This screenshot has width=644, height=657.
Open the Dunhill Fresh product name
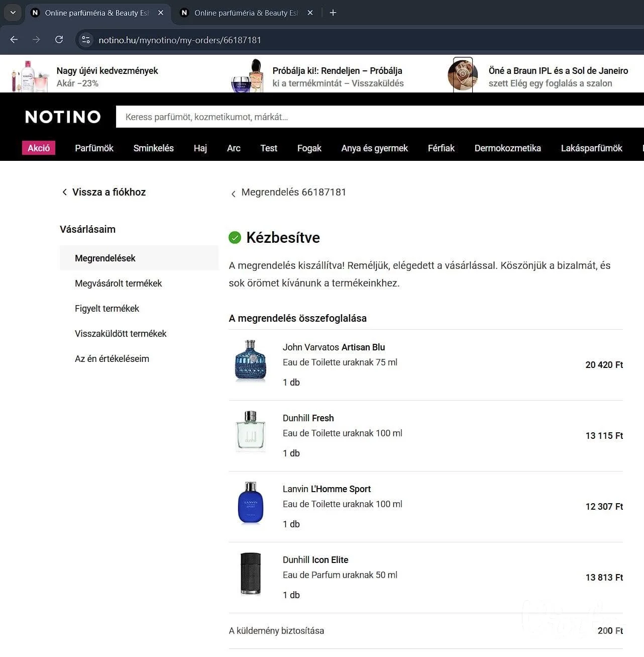click(308, 418)
